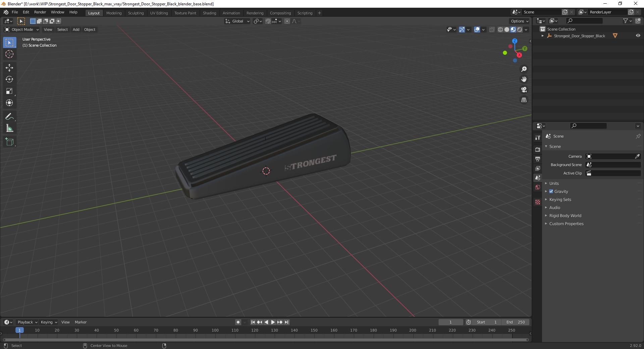Image resolution: width=644 pixels, height=349 pixels.
Task: Jump to the timeline end
Action: [x=287, y=322]
